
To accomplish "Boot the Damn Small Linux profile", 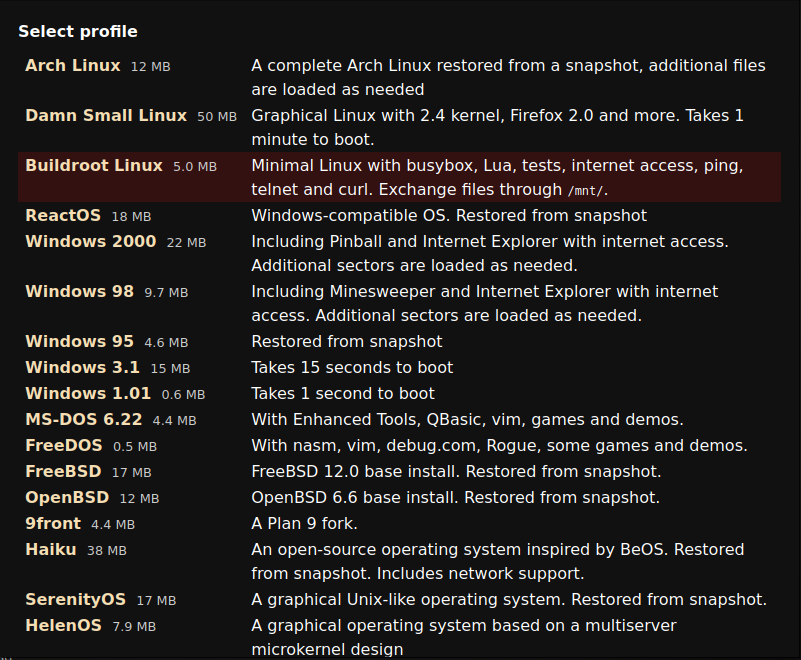I will (105, 115).
